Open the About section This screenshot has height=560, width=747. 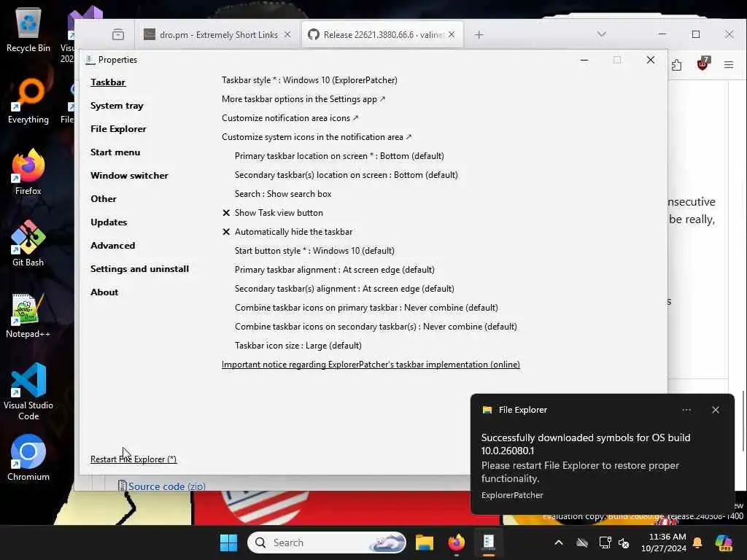tap(104, 292)
